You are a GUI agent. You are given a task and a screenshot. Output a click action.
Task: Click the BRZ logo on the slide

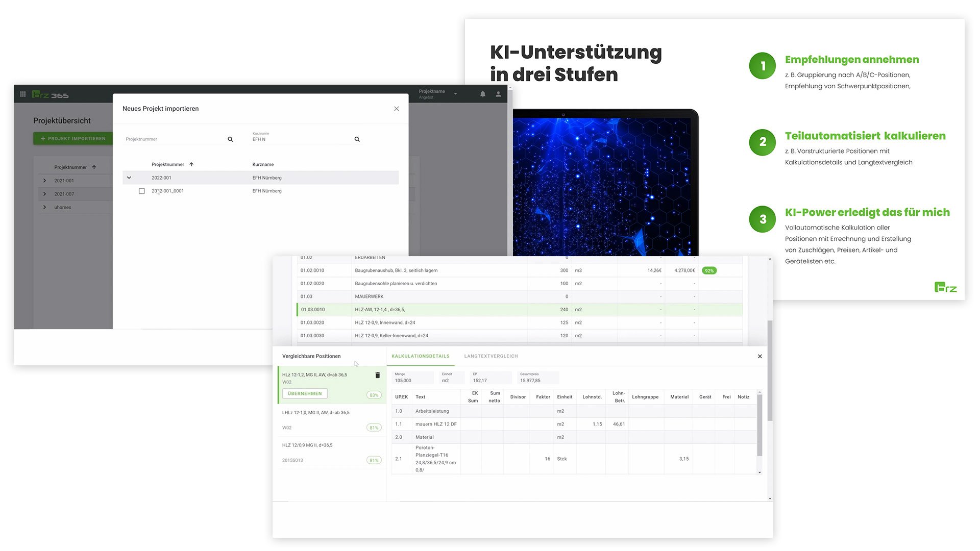click(946, 287)
